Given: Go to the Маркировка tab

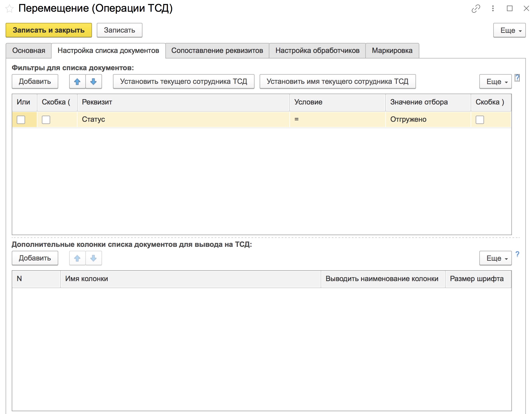Looking at the screenshot, I should [392, 51].
